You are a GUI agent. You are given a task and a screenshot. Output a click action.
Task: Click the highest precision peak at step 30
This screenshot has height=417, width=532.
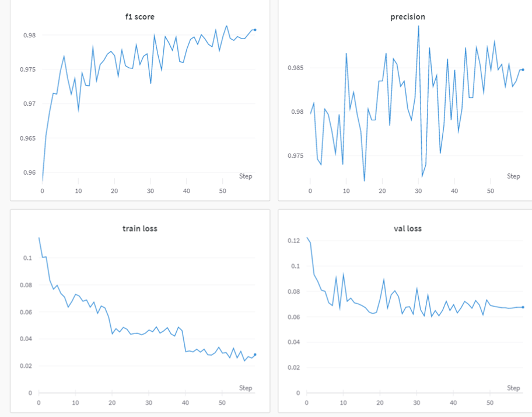[x=418, y=26]
